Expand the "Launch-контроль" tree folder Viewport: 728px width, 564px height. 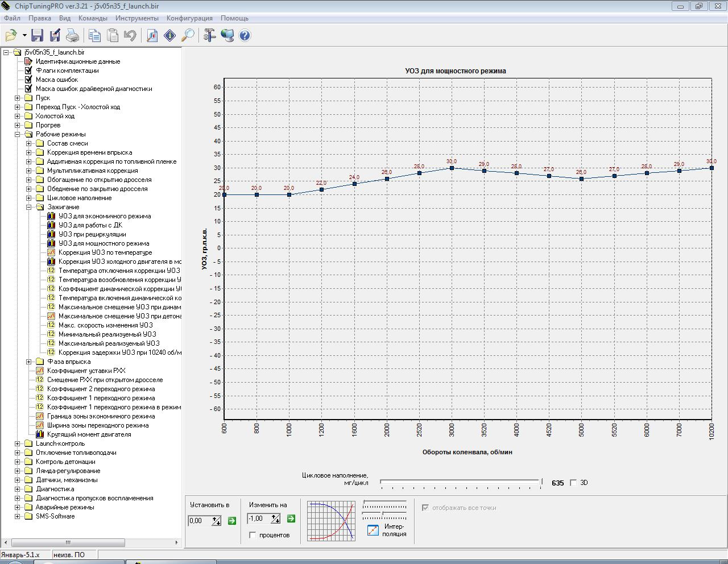tap(18, 443)
